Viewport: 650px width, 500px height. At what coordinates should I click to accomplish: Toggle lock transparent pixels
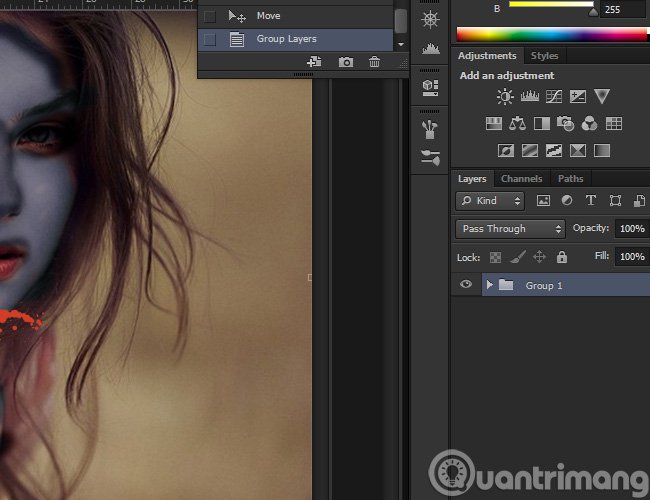coord(495,257)
